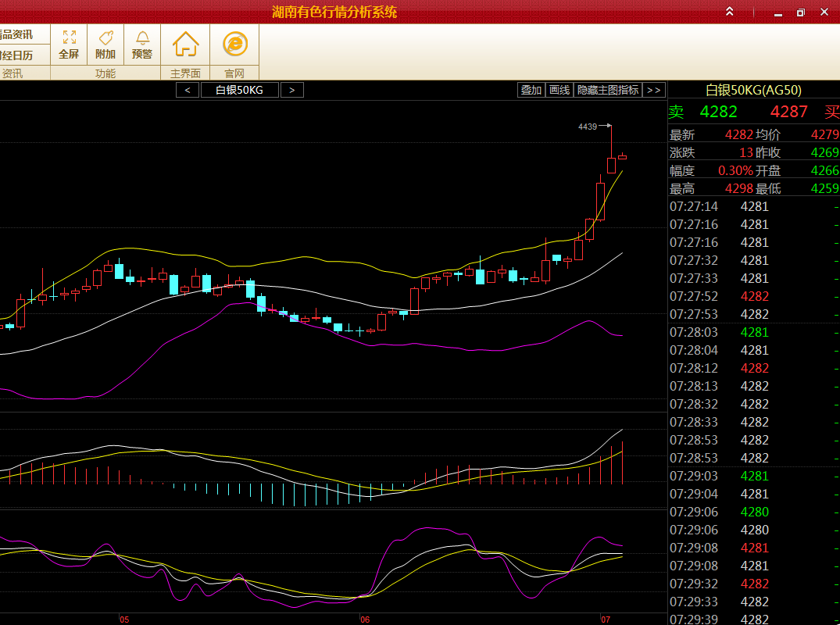This screenshot has height=625, width=840.
Task: Expand the >> panel toggle
Action: coord(654,90)
